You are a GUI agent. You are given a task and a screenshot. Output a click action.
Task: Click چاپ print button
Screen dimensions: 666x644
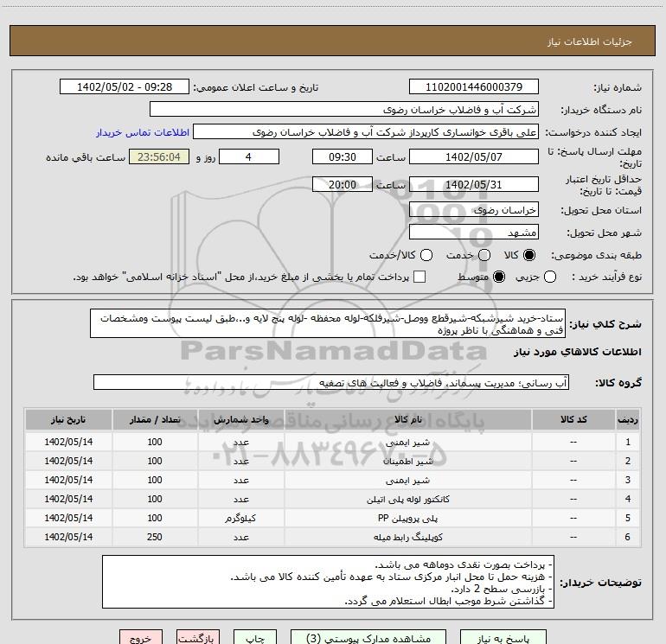click(x=255, y=638)
